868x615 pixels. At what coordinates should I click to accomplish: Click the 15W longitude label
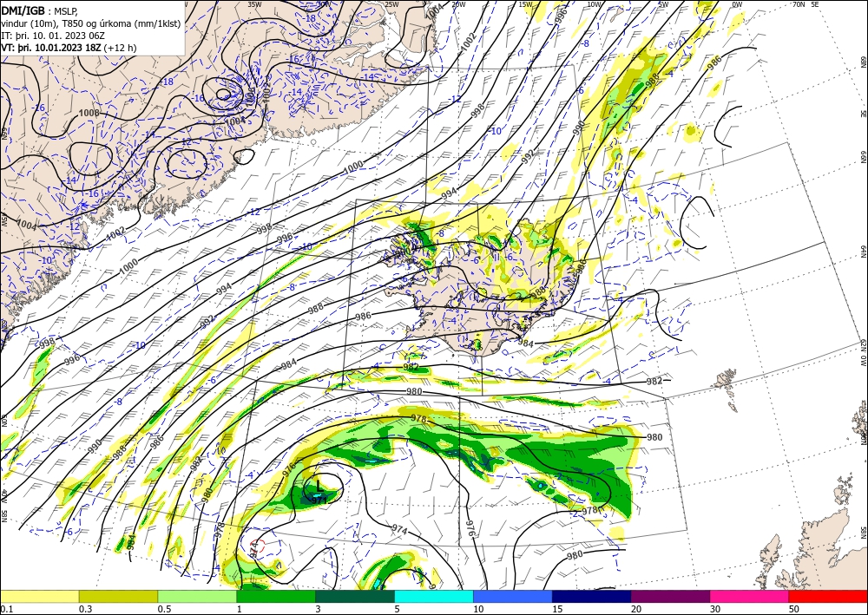(x=525, y=4)
